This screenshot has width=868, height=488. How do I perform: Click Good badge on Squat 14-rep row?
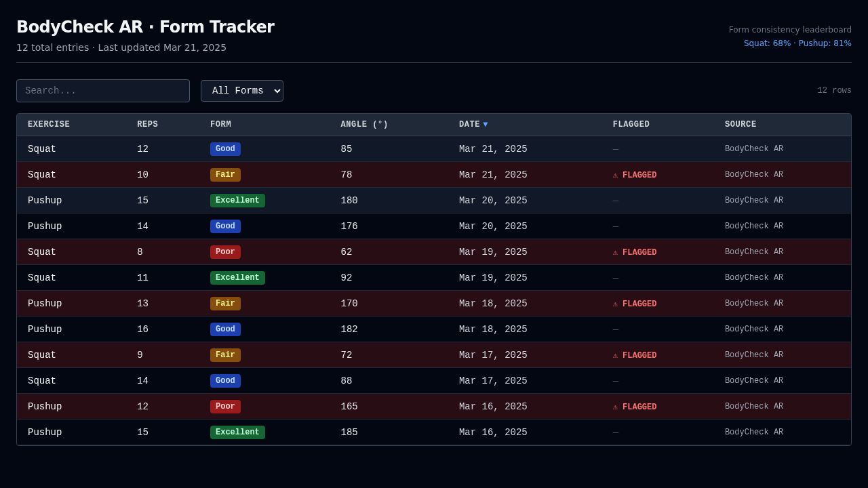coord(225,381)
